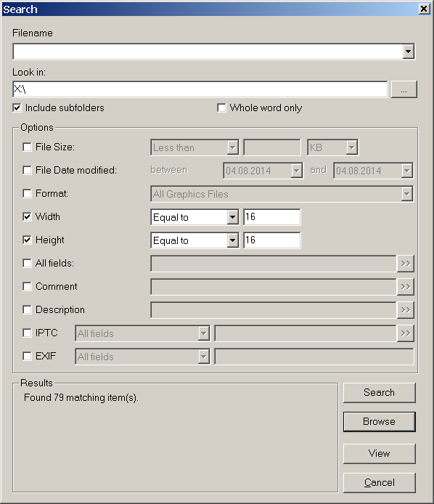Click the Cancel button
The width and height of the screenshot is (434, 504).
(x=379, y=482)
